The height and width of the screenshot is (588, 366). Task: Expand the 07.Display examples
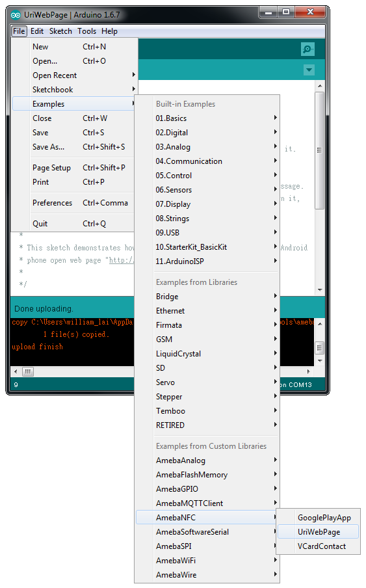[207, 204]
